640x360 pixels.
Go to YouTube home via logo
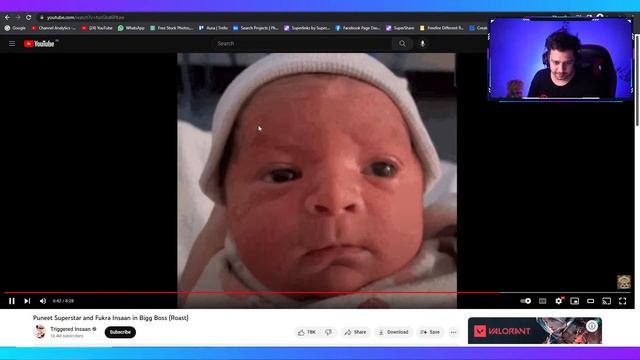pyautogui.click(x=40, y=44)
